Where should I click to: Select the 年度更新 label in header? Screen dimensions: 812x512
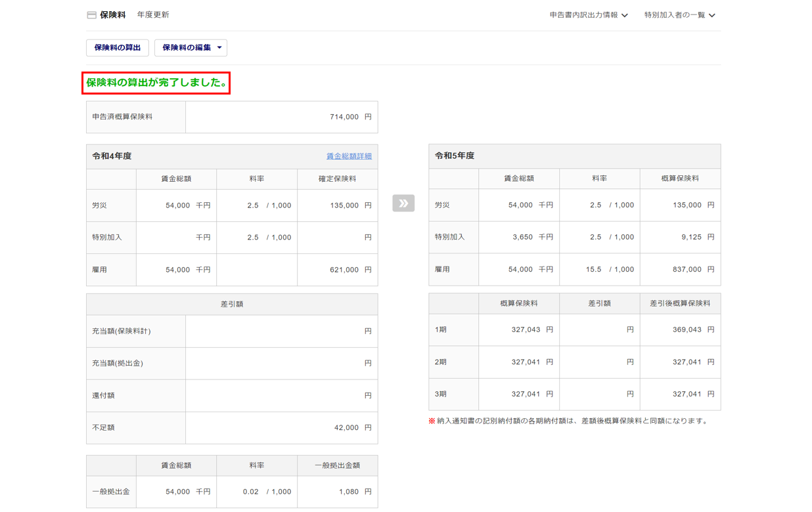[x=153, y=15]
